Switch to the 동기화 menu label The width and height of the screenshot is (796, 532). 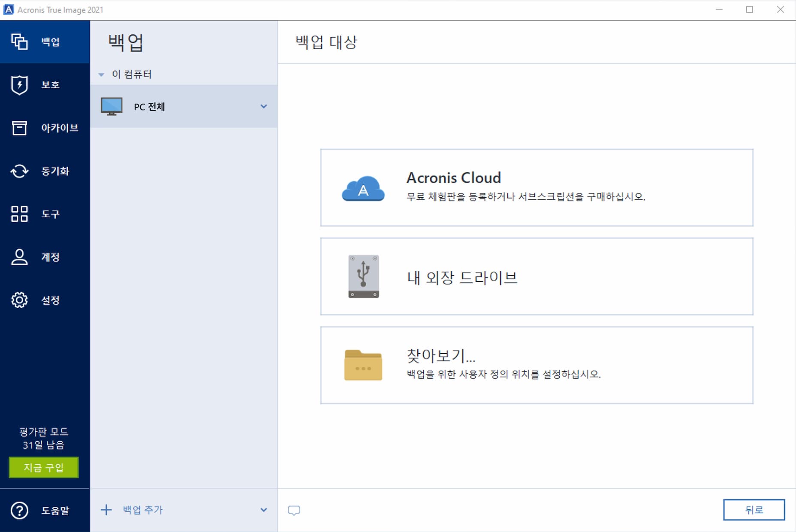[x=55, y=171]
